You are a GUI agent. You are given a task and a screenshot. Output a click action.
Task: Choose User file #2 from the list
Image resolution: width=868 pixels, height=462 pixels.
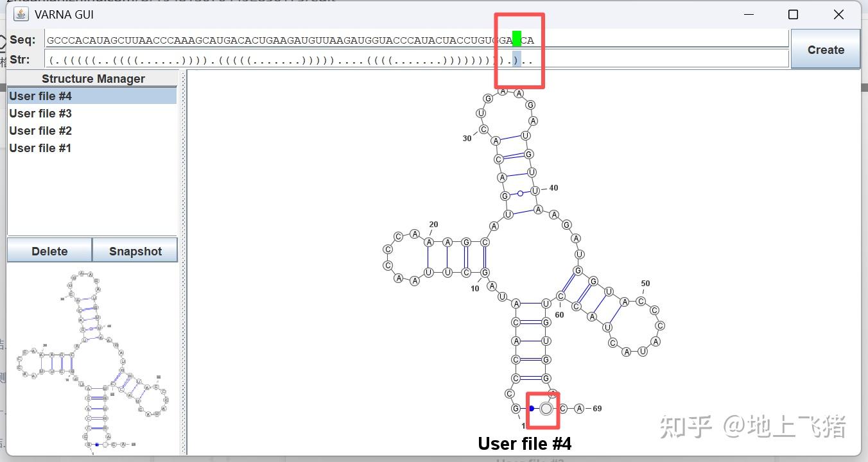[x=92, y=131]
